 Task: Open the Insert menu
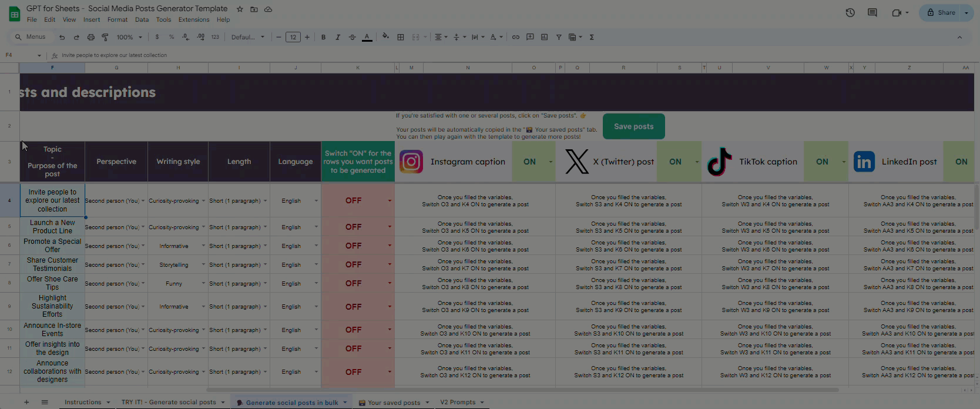(x=92, y=19)
